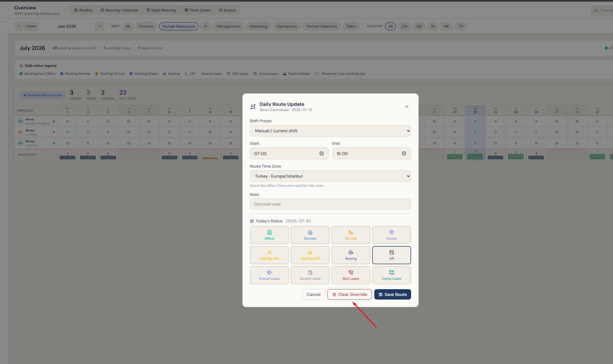This screenshot has width=613, height=364.
Task: Filter department by Human Resources
Action: (179, 26)
